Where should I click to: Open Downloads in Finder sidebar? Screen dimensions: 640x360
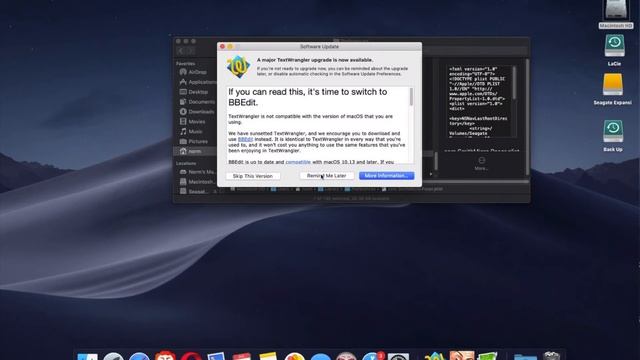click(x=197, y=111)
